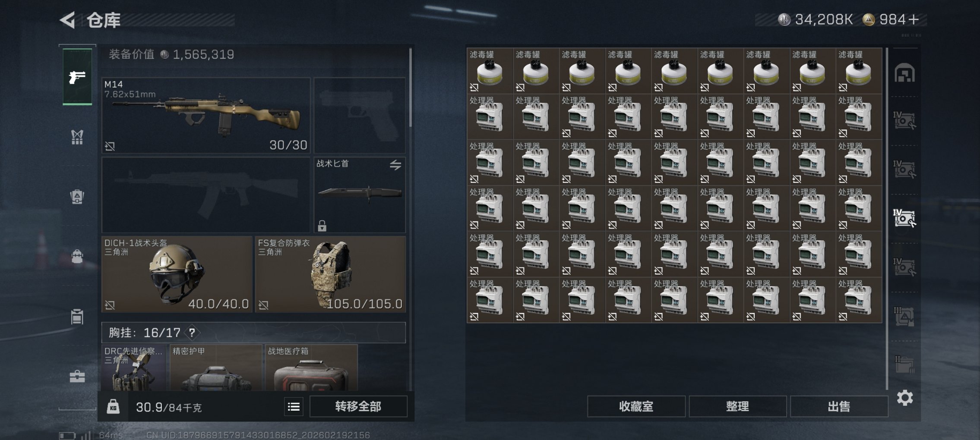
Task: Open the backpack category in sidebar
Action: (x=77, y=197)
